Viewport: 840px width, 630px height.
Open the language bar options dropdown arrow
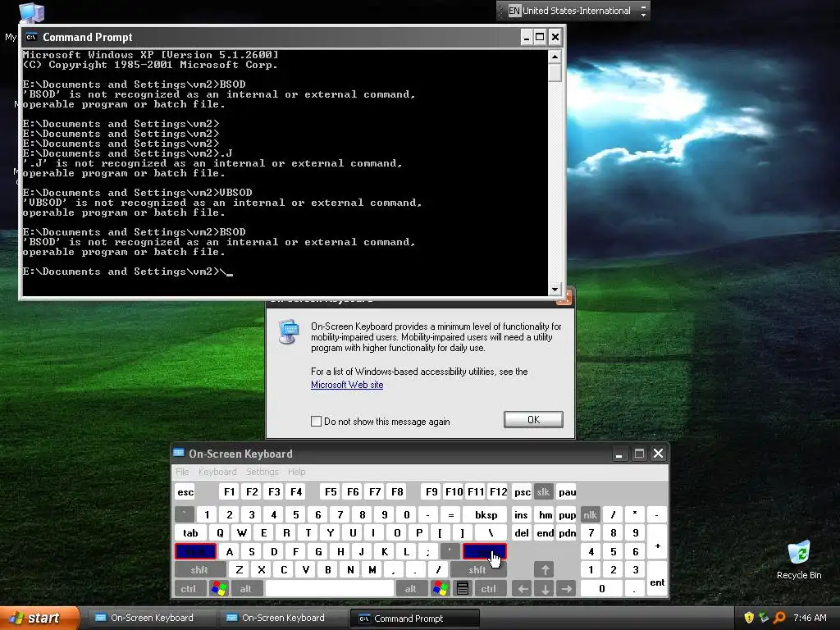coord(643,14)
